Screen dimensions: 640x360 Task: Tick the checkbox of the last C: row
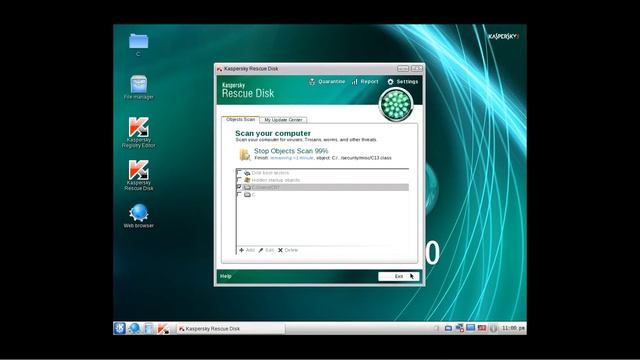click(x=239, y=195)
